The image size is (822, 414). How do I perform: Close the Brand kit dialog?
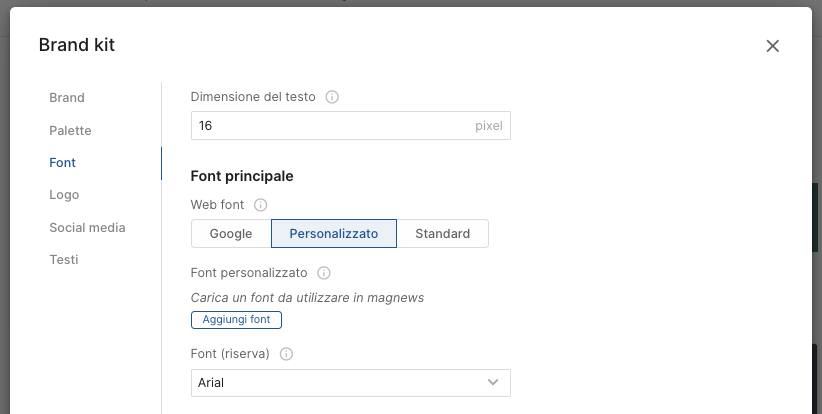click(x=772, y=46)
